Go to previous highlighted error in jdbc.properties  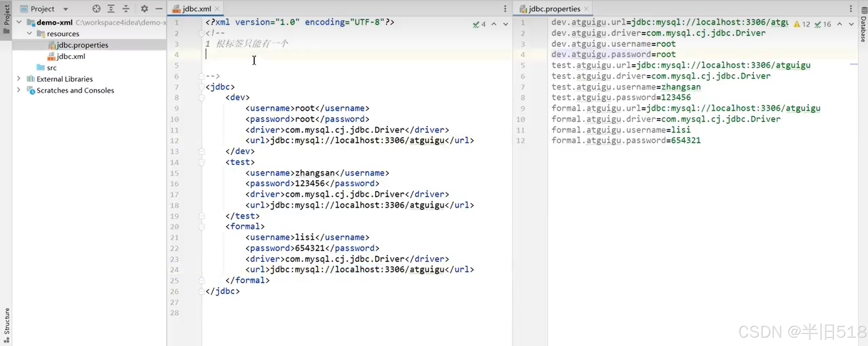coord(840,24)
